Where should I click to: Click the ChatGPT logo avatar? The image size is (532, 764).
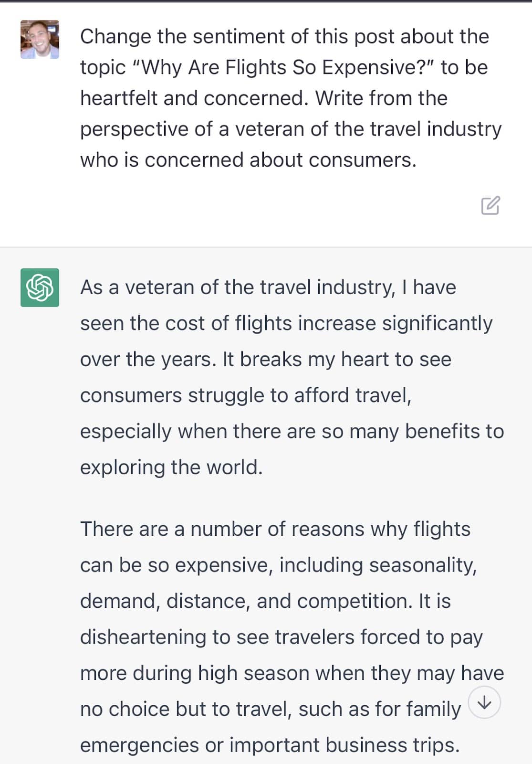pyautogui.click(x=40, y=287)
